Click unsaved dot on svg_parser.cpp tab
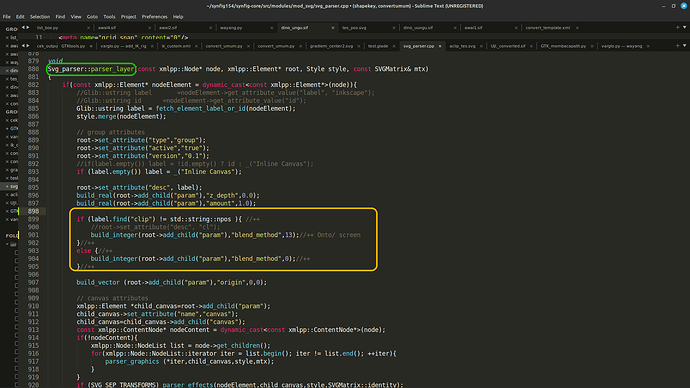This screenshot has width=690, height=388. click(x=440, y=46)
